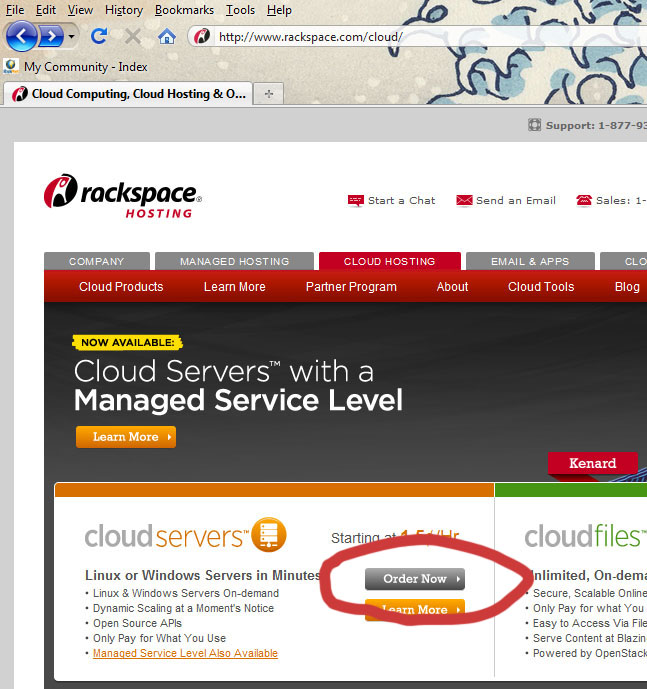The image size is (647, 689).
Task: Open the Help menu
Action: (x=279, y=10)
